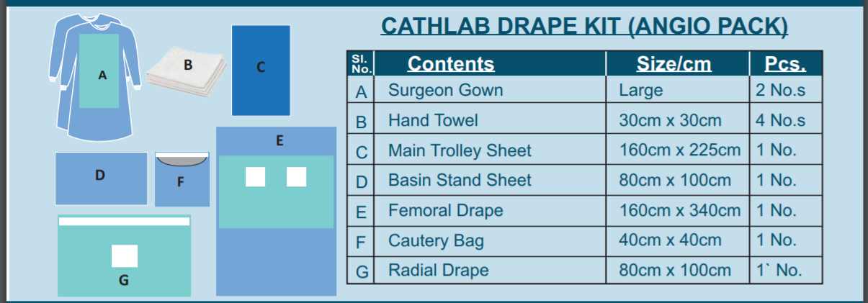The width and height of the screenshot is (868, 303).
Task: Click the Sl. No. header cell
Action: pos(361,63)
